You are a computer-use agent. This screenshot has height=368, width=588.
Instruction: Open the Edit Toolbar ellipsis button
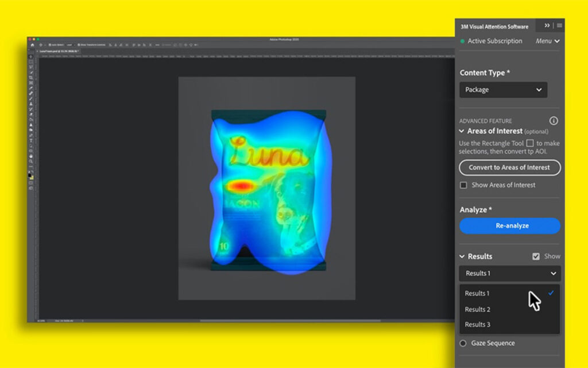click(31, 167)
